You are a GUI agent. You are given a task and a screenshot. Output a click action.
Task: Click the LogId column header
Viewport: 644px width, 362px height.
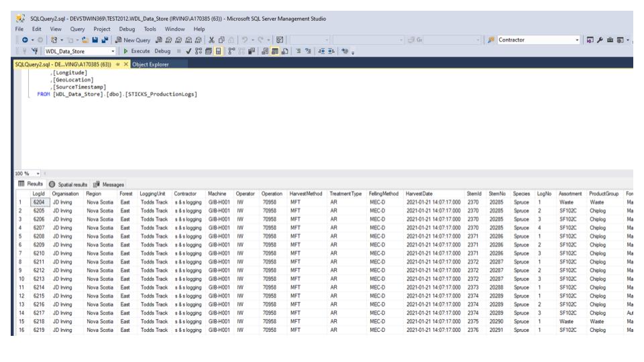[38, 194]
